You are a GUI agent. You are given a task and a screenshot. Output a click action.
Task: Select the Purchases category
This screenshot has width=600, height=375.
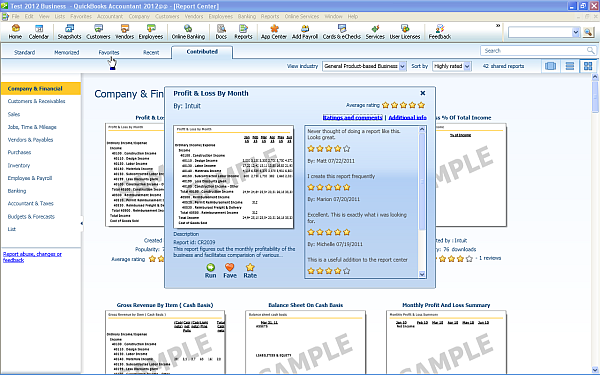[19, 152]
